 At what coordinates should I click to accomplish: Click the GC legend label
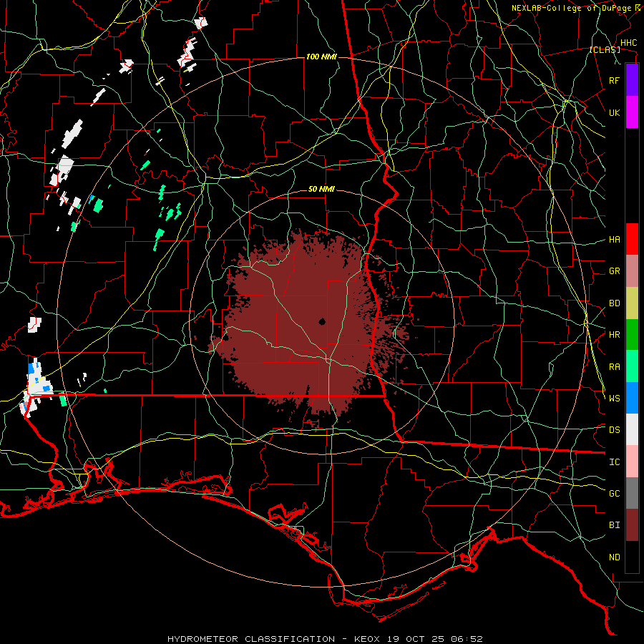[x=614, y=494]
